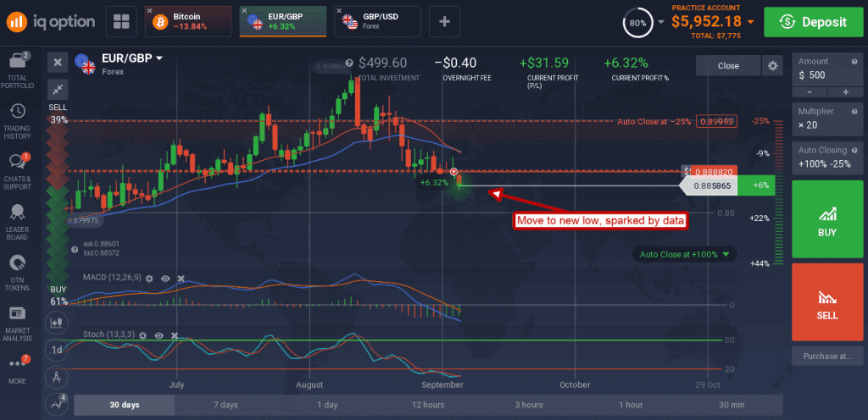Viewport: 868px width, 420px height.
Task: Open the drawing tools compass icon
Action: (57, 378)
